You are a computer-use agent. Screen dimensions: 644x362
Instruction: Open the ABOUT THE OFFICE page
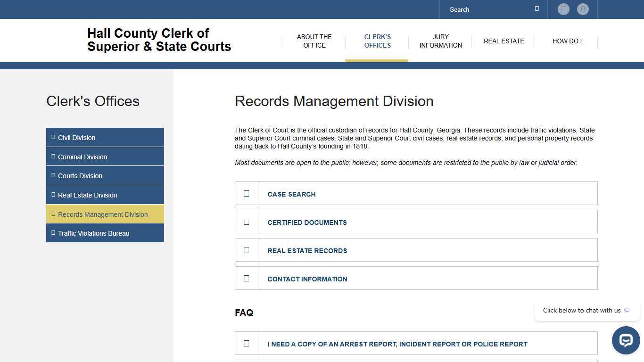[x=314, y=41]
